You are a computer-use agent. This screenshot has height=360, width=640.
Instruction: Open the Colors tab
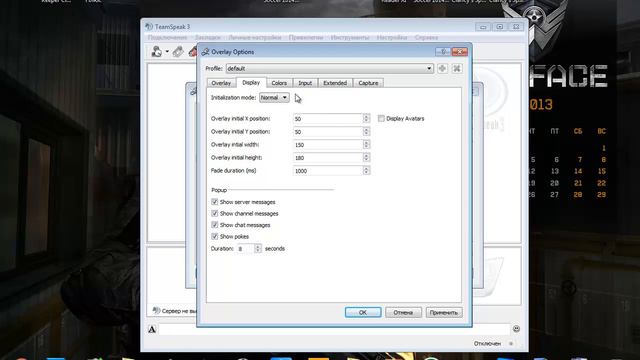click(x=279, y=83)
